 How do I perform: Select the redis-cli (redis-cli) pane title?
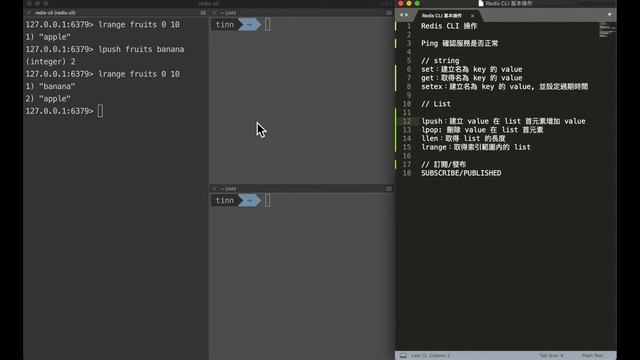[x=55, y=13]
